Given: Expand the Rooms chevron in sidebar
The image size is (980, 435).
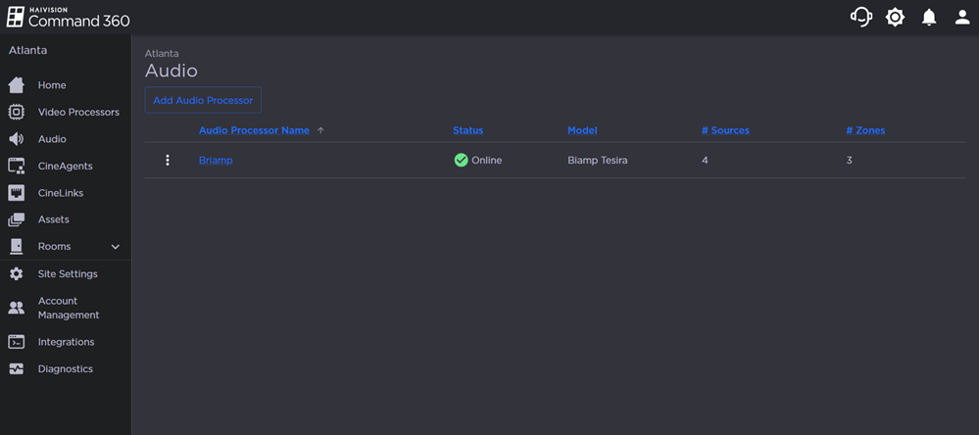Looking at the screenshot, I should pos(115,247).
